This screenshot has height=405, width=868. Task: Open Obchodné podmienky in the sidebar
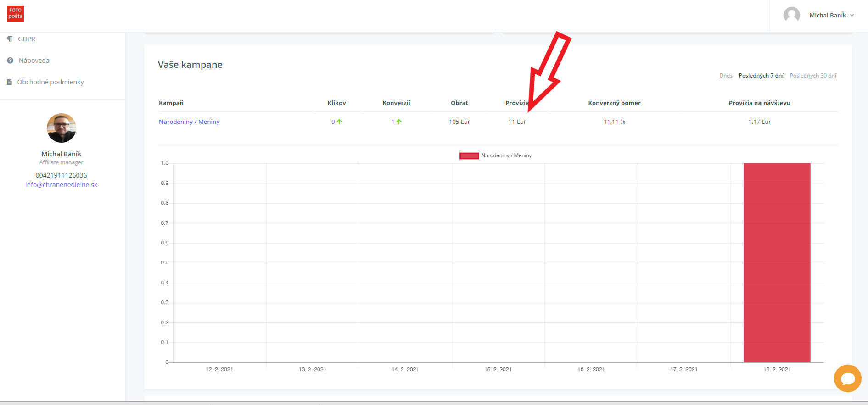pos(50,82)
